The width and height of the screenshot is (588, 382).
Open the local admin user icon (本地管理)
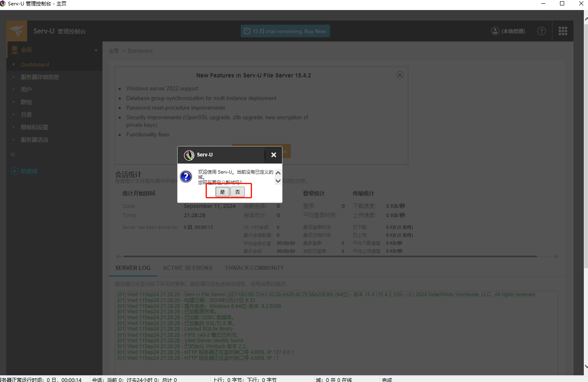495,31
